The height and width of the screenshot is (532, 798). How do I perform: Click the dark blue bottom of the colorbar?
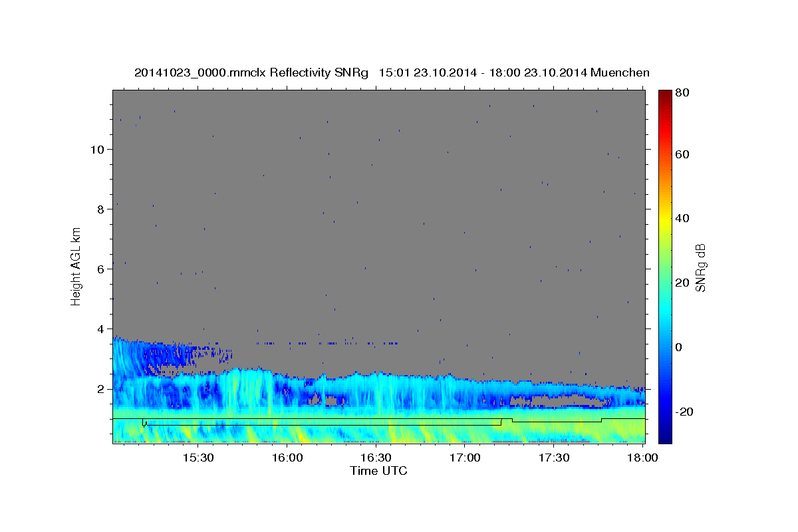click(665, 436)
